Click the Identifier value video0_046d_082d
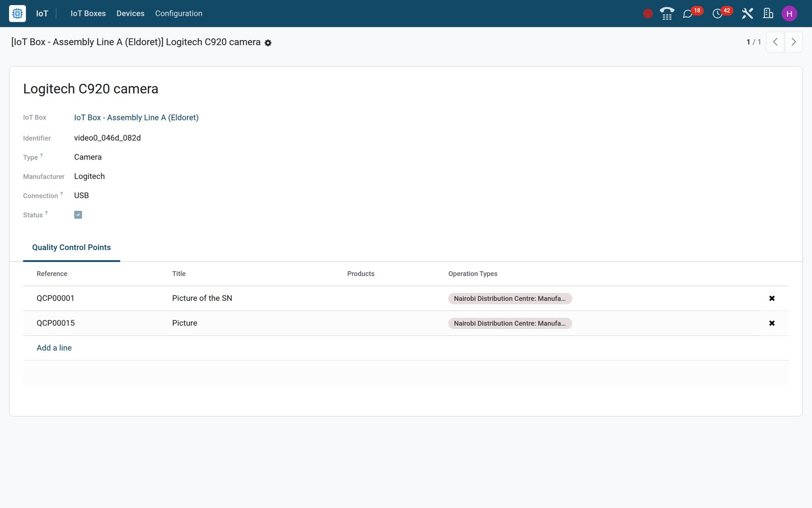812x508 pixels. (x=108, y=138)
